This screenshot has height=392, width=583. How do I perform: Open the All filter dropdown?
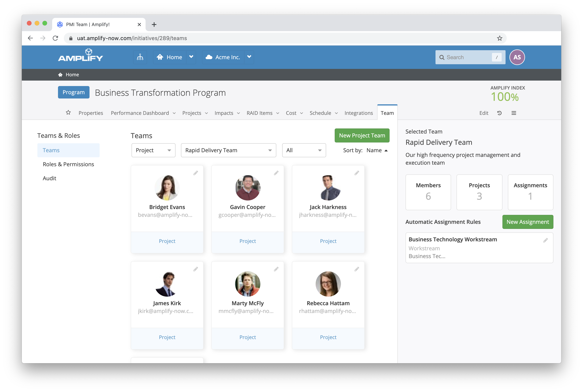pyautogui.click(x=304, y=150)
